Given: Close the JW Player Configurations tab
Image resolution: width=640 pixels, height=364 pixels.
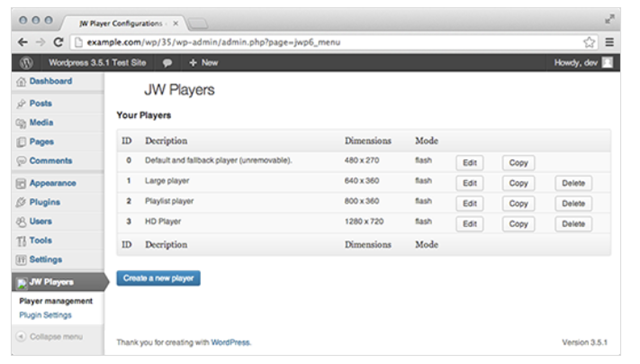Looking at the screenshot, I should [176, 24].
